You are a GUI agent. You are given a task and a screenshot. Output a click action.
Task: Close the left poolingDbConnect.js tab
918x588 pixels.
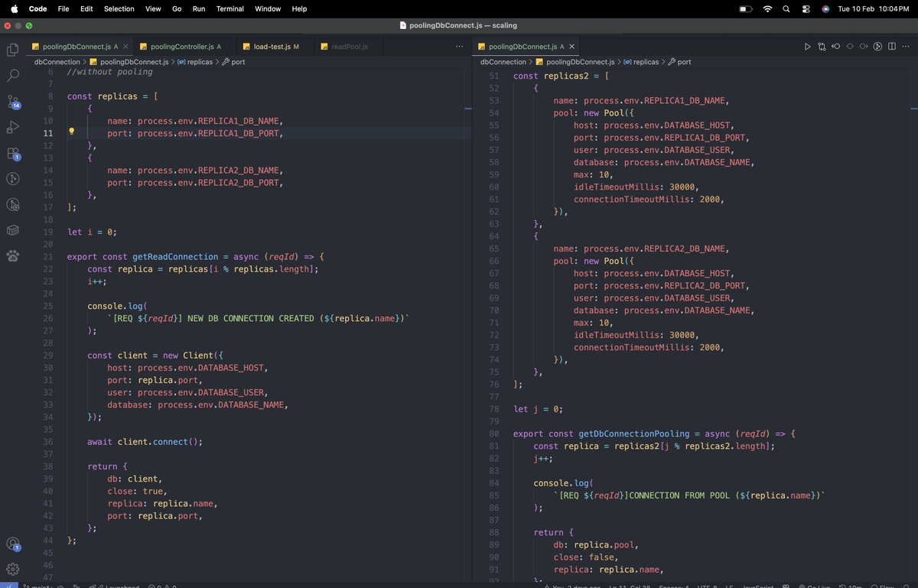(125, 47)
